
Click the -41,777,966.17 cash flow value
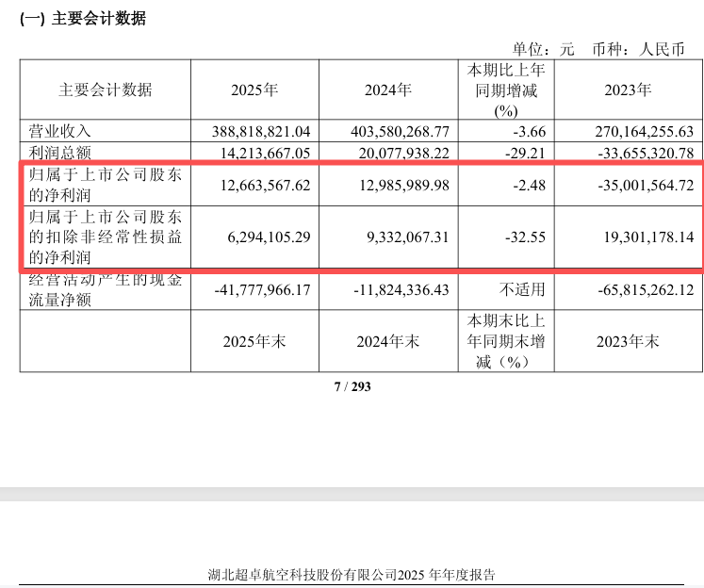[262, 289]
